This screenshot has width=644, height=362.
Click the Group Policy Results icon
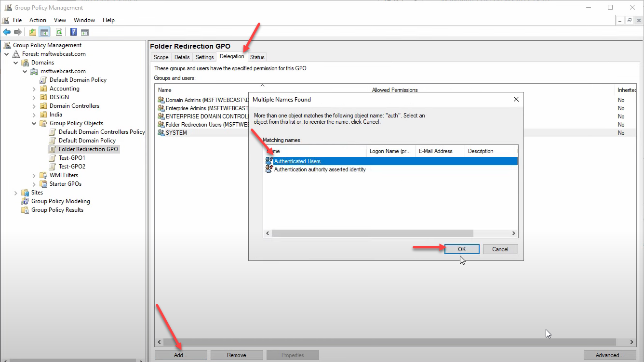tap(25, 210)
